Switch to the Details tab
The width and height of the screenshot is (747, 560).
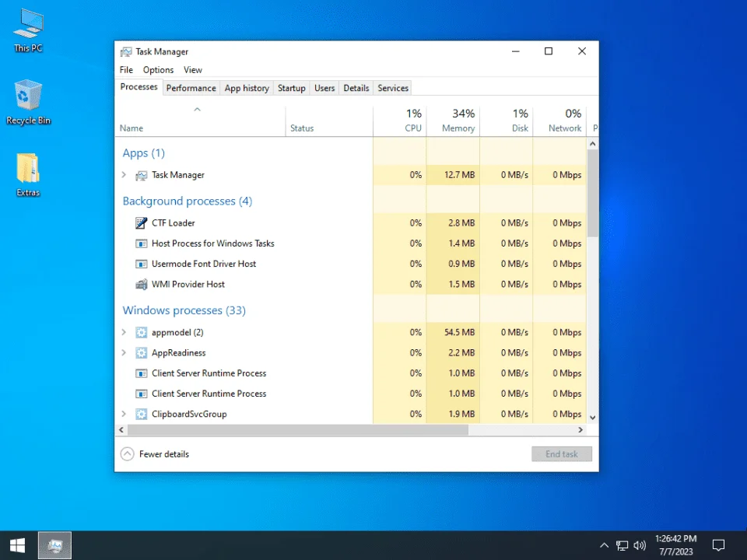356,88
